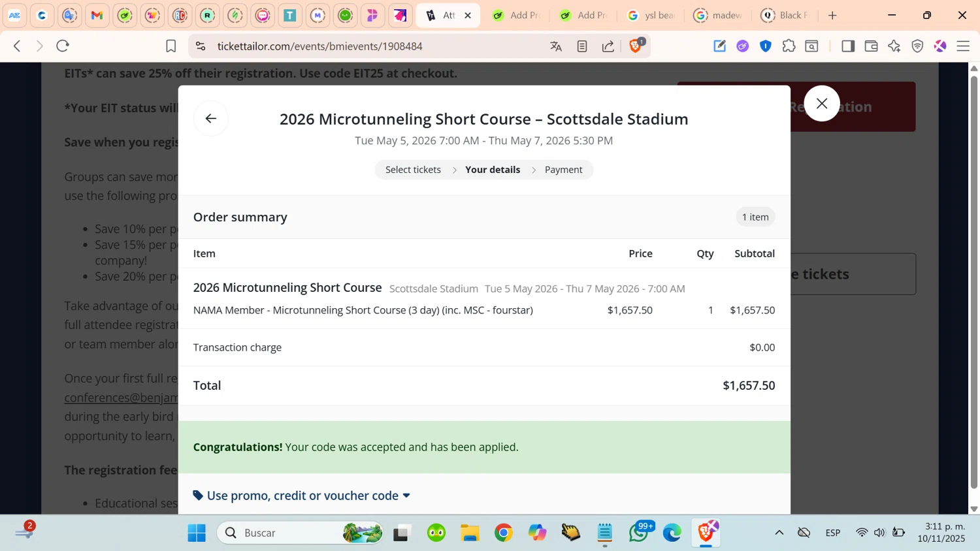Click the page vertical scrollbar
Screen dimensions: 980x551
point(973,281)
